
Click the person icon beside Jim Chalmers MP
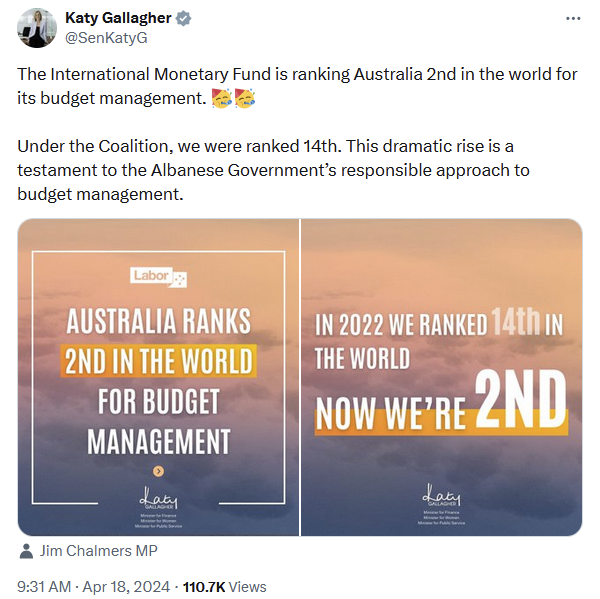pos(25,551)
